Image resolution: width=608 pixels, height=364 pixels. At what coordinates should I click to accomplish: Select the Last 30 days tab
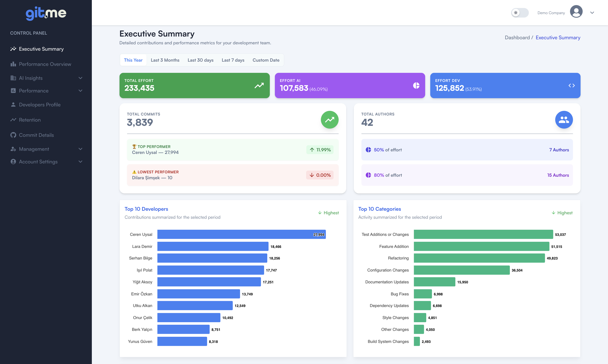tap(200, 60)
